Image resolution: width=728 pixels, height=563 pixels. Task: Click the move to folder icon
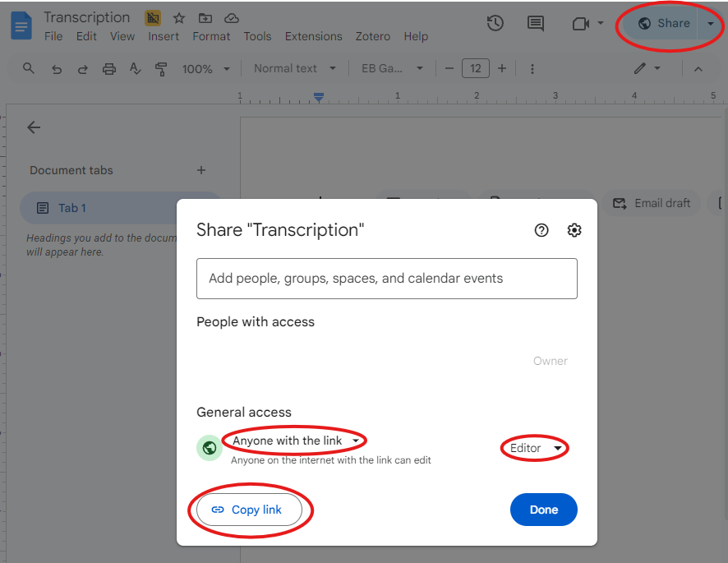(x=205, y=18)
